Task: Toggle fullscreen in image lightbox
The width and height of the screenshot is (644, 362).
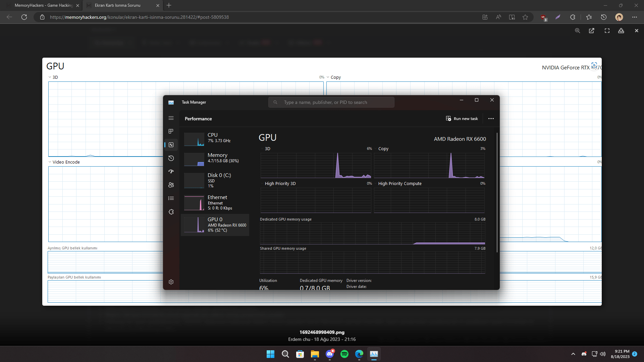Action: coord(607,31)
